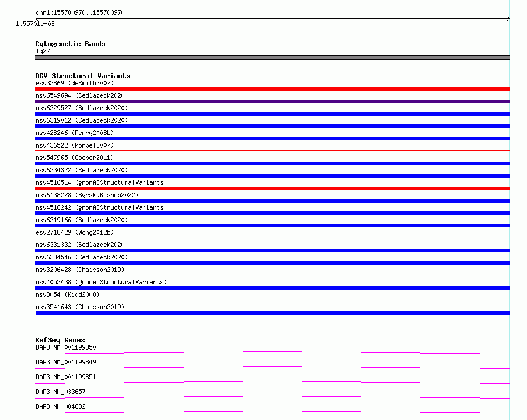This screenshot has width=527, height=420.
Task: Click the red bar under nsv4516514
Action: [272, 188]
